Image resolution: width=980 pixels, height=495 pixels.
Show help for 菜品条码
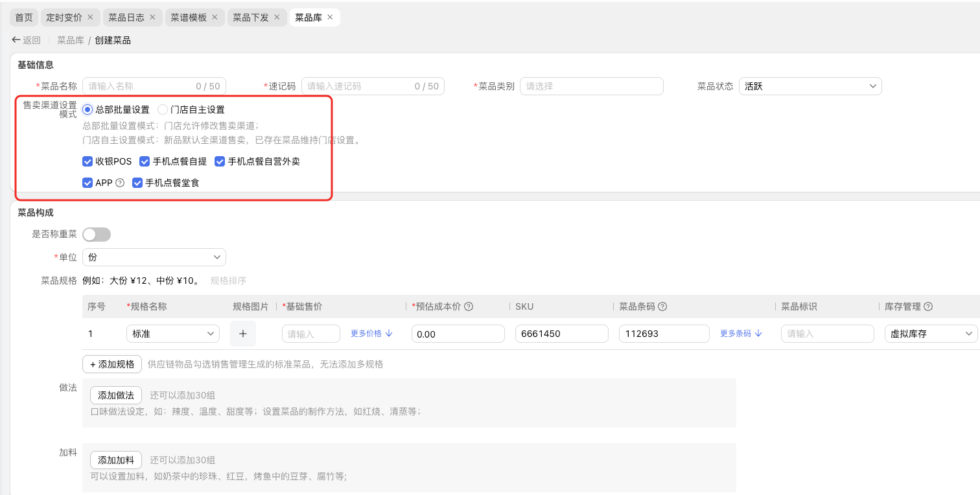[662, 306]
